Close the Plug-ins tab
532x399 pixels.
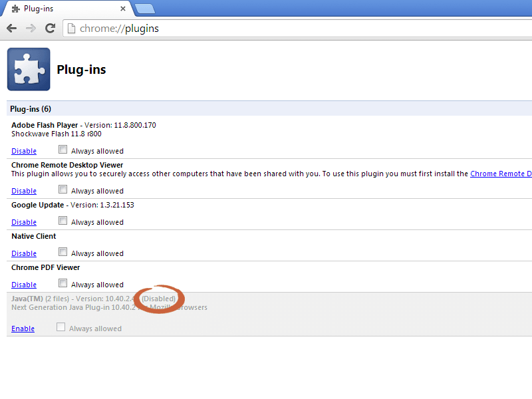pyautogui.click(x=122, y=9)
